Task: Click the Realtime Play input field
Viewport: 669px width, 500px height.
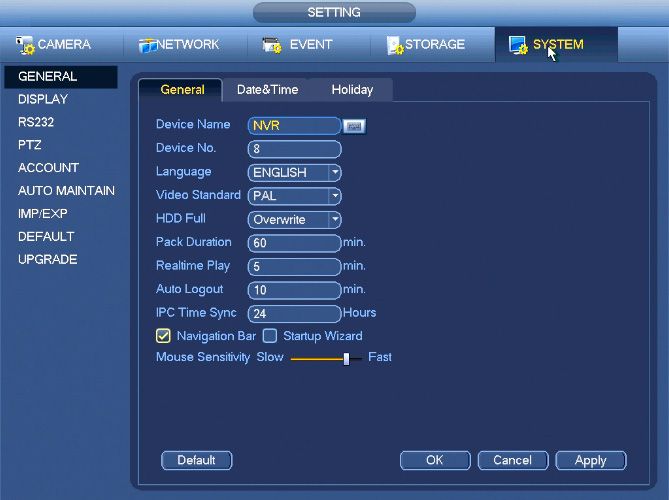Action: click(294, 267)
